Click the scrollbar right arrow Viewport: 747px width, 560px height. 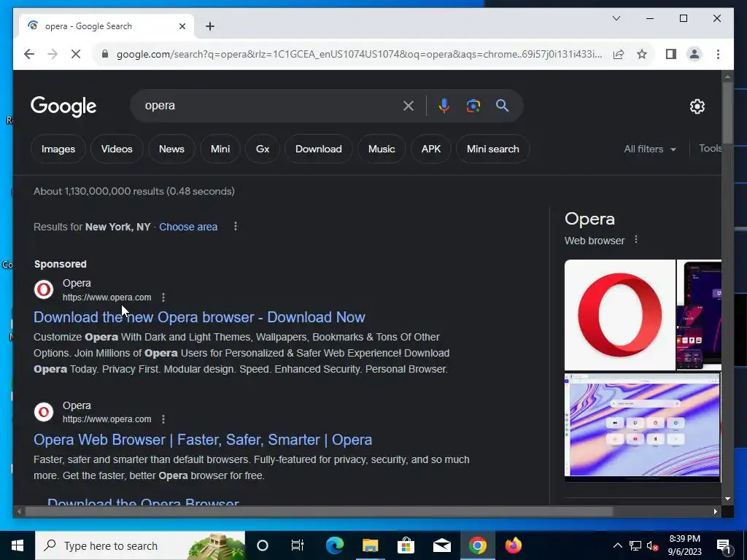715,512
